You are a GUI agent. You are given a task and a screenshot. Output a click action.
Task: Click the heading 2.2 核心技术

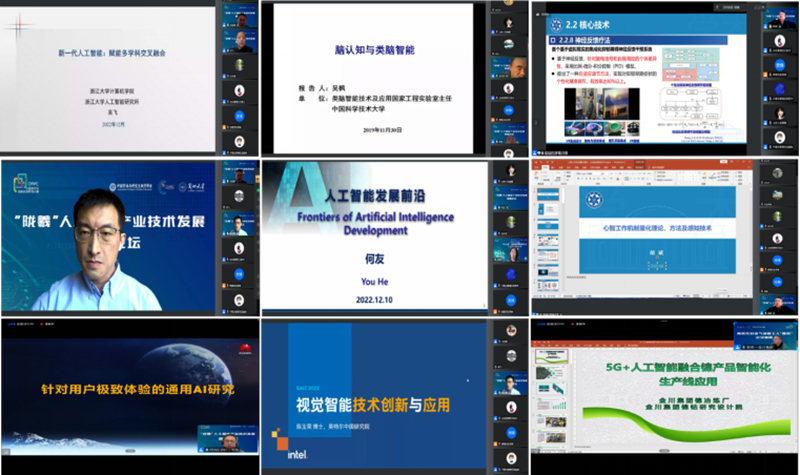(588, 24)
